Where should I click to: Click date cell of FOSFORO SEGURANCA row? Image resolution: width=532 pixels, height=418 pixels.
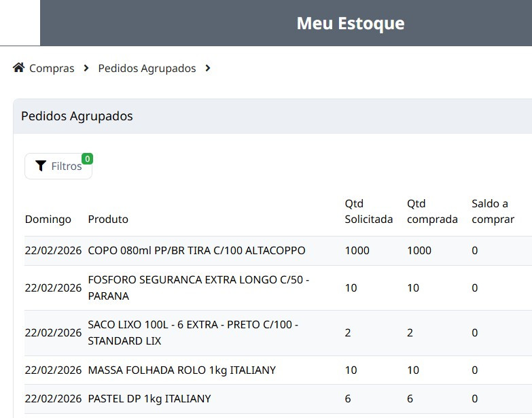pos(53,288)
